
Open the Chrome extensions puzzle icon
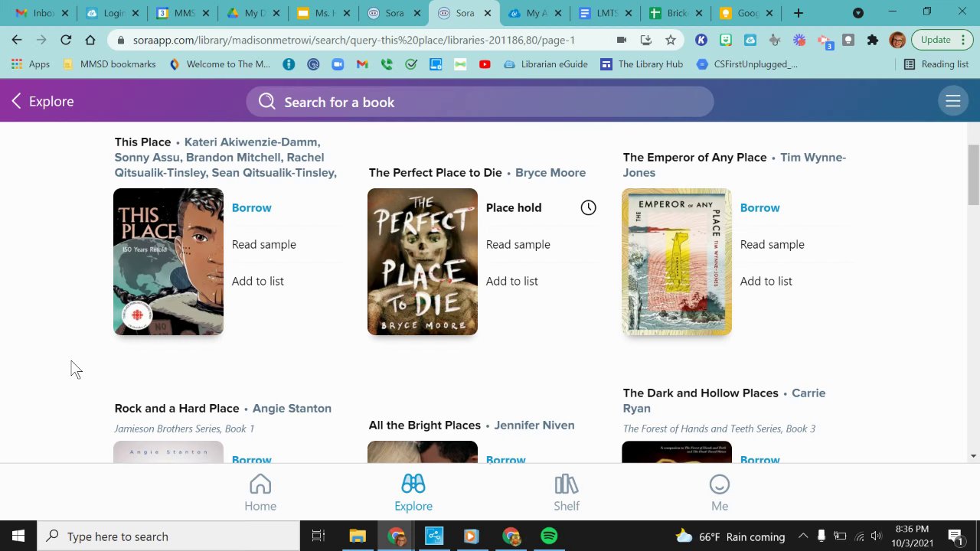(872, 40)
